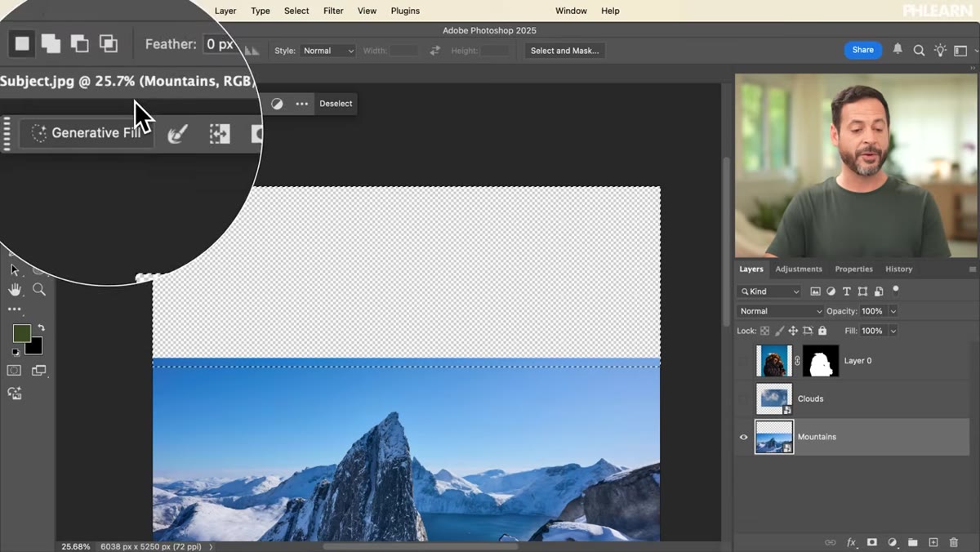Switch to the Adjustments tab
The image size is (980, 552).
tap(799, 269)
